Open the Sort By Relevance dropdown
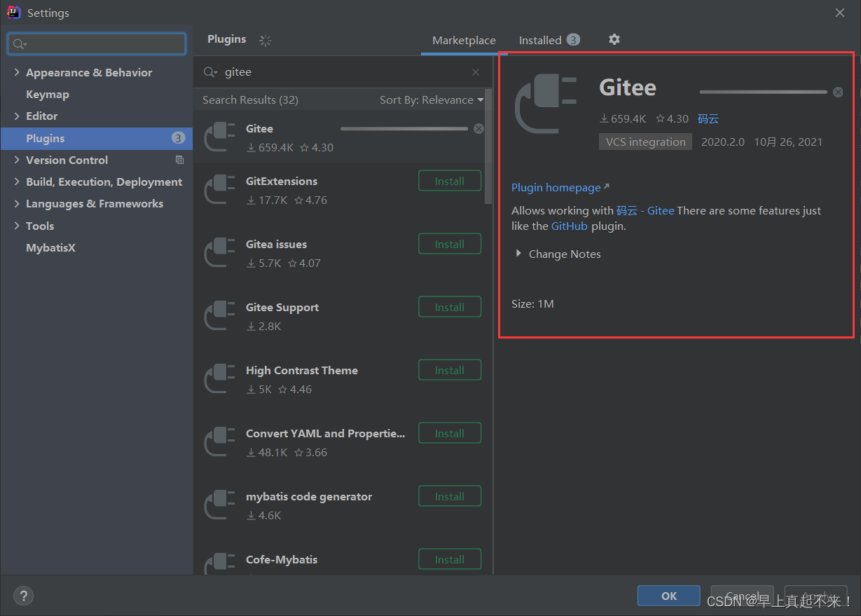Image resolution: width=861 pixels, height=616 pixels. 432,100
